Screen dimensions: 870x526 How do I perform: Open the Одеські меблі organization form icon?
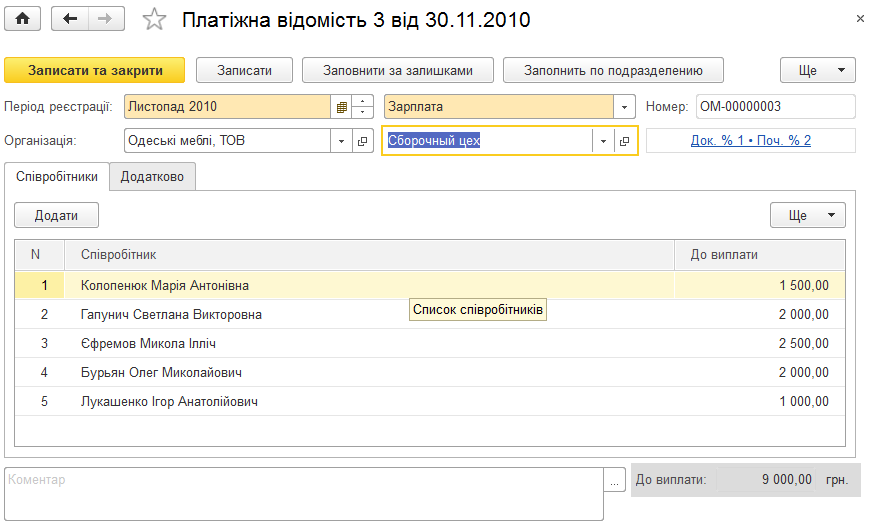click(363, 141)
